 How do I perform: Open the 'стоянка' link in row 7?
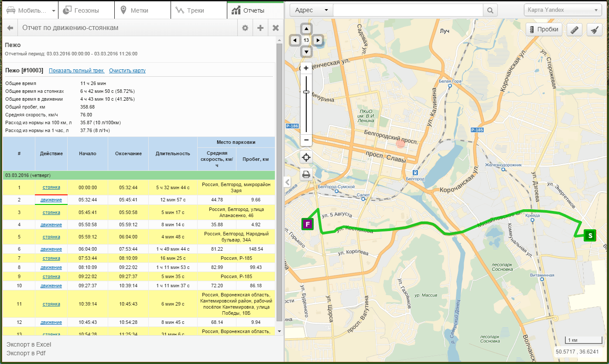click(x=51, y=258)
